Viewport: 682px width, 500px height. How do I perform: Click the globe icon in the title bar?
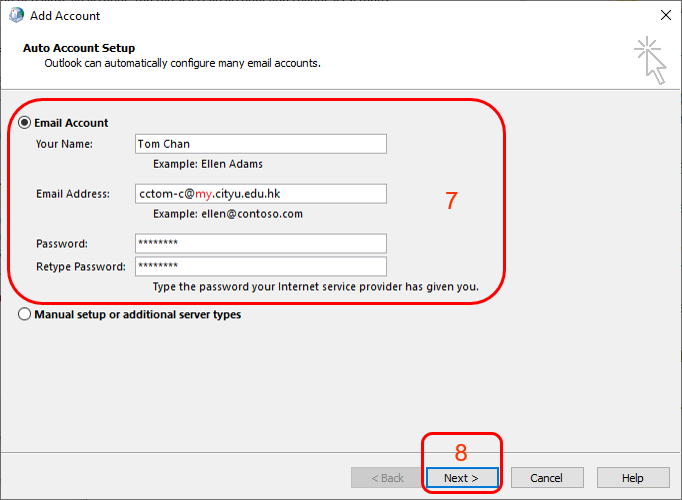pos(15,16)
